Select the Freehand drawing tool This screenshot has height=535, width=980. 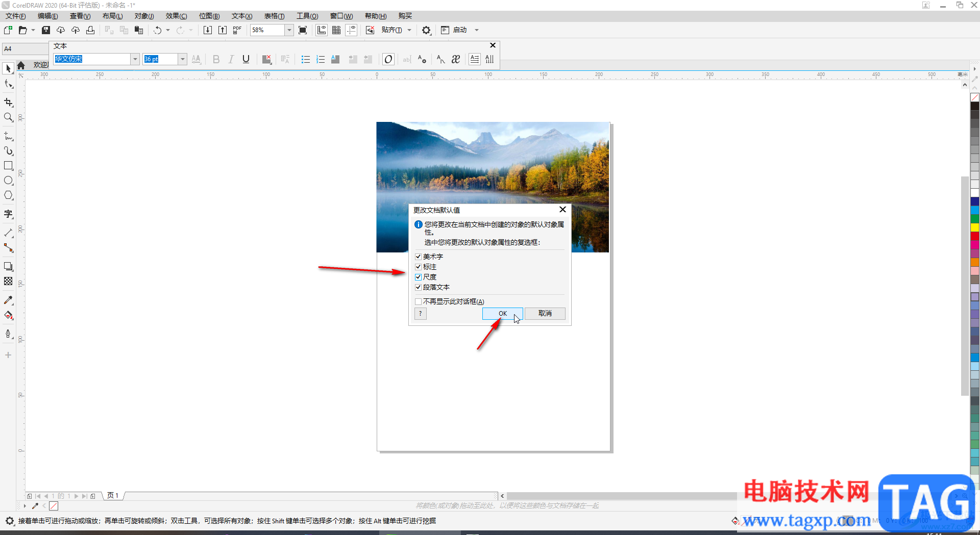click(x=8, y=136)
